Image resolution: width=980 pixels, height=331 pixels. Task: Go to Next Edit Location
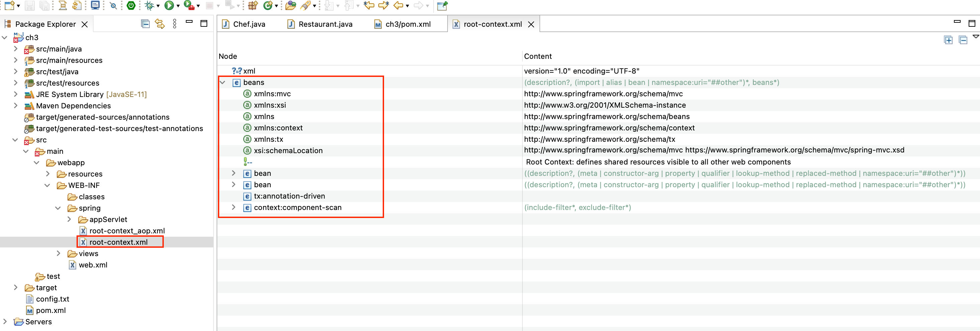(383, 5)
